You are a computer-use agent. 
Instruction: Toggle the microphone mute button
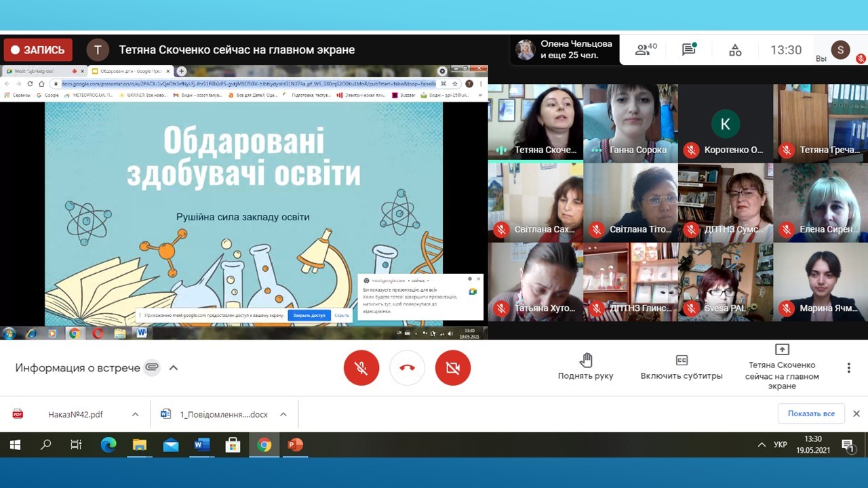tap(361, 368)
